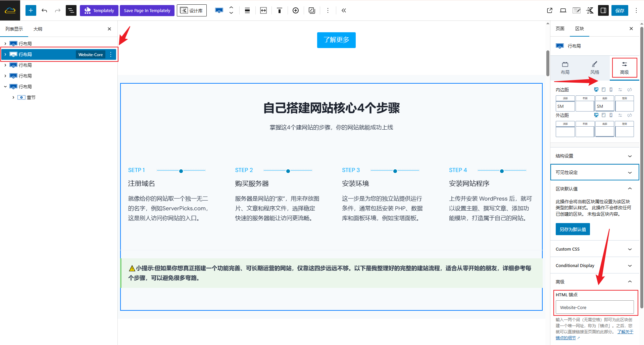Toggle the document overview list view
The image size is (644, 345).
[71, 10]
